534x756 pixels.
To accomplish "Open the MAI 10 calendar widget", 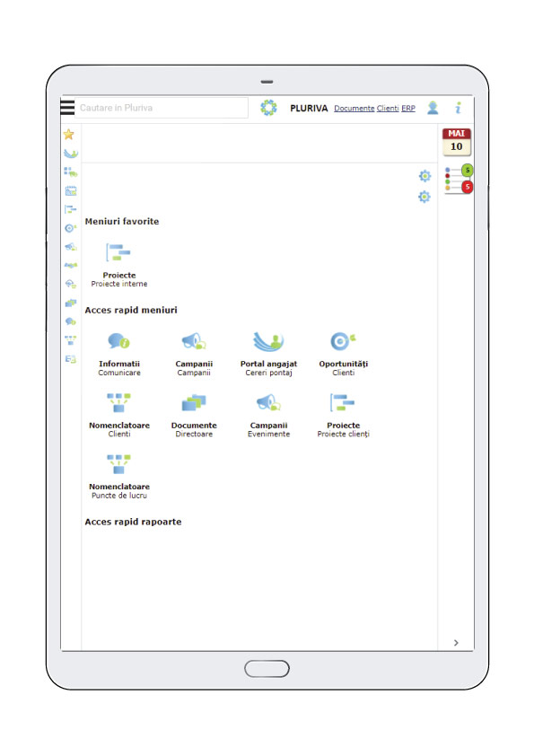I will [457, 142].
